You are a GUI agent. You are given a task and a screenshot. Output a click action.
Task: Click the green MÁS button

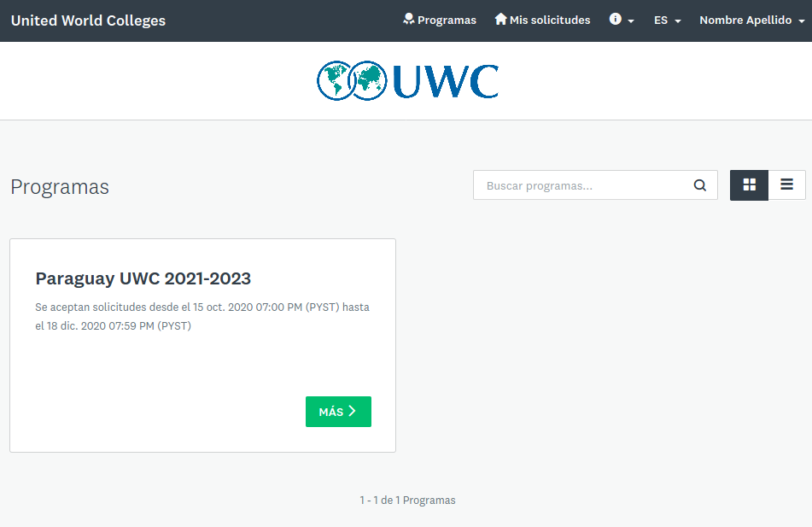point(338,412)
